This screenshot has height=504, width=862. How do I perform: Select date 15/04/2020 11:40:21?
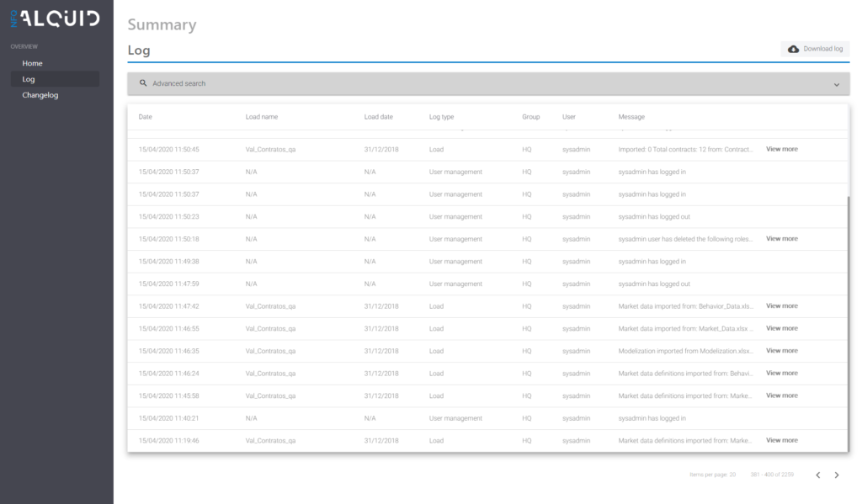168,418
